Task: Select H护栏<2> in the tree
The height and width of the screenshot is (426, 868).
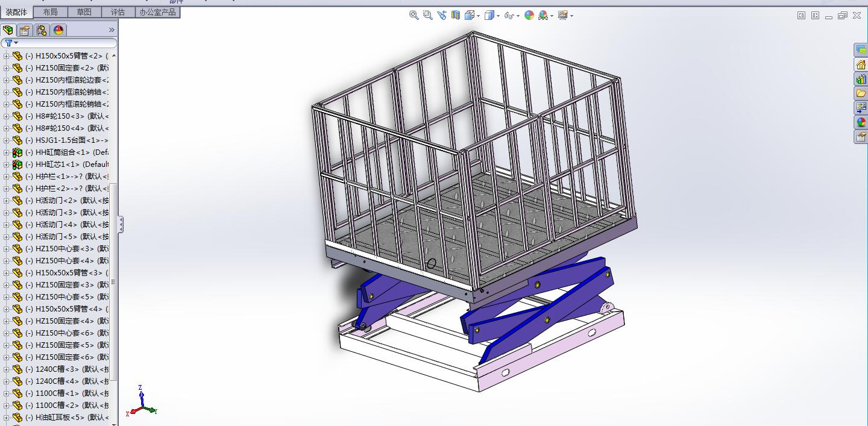Action: pos(67,189)
